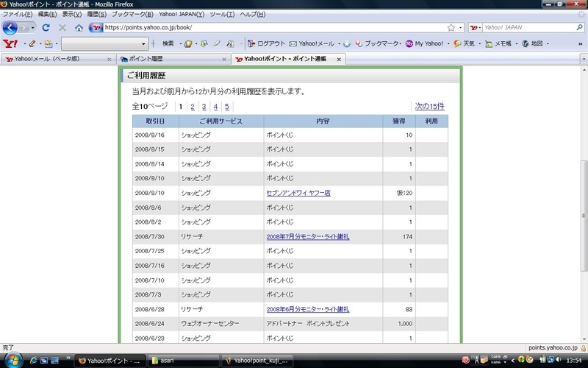Image resolution: width=588 pixels, height=368 pixels.
Task: Click the Yahoo toolbar search input box
Action: coord(101,44)
